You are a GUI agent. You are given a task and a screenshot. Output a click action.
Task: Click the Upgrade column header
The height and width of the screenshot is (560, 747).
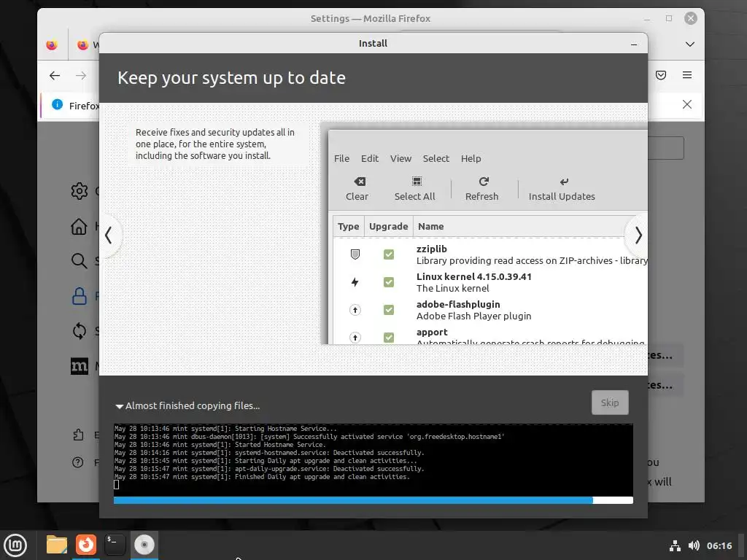click(388, 227)
